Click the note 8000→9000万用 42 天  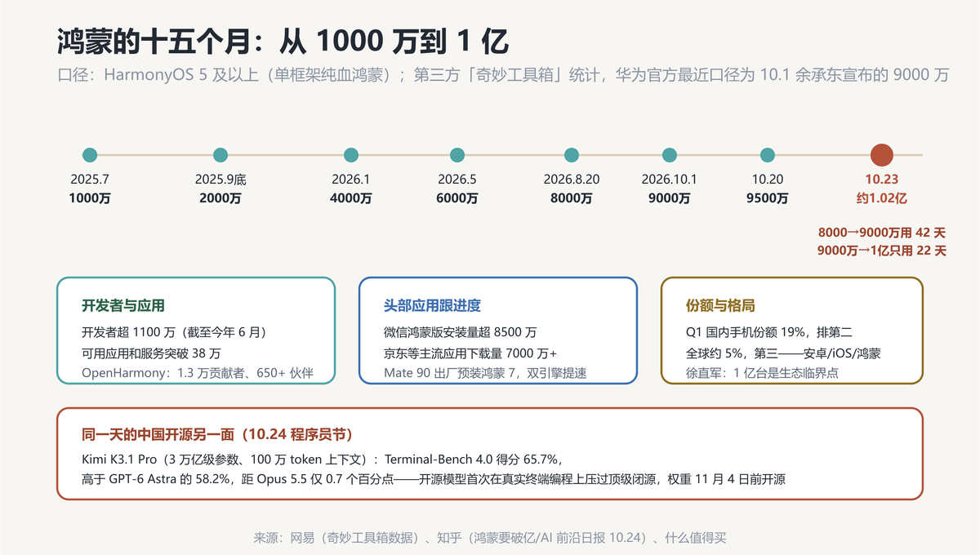881,233
